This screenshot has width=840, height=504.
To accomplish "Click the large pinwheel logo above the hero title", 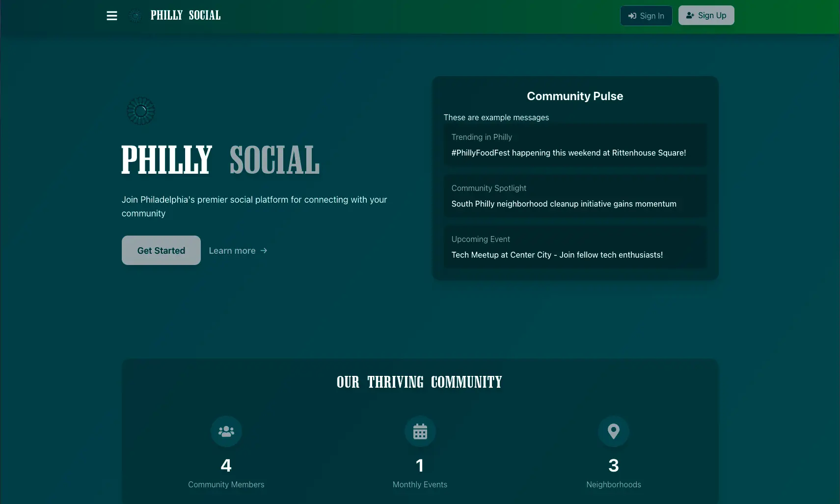I will tap(141, 111).
